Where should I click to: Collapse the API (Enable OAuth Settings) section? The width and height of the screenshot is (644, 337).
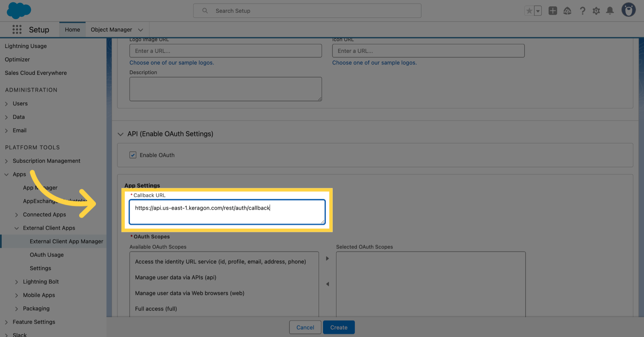120,134
